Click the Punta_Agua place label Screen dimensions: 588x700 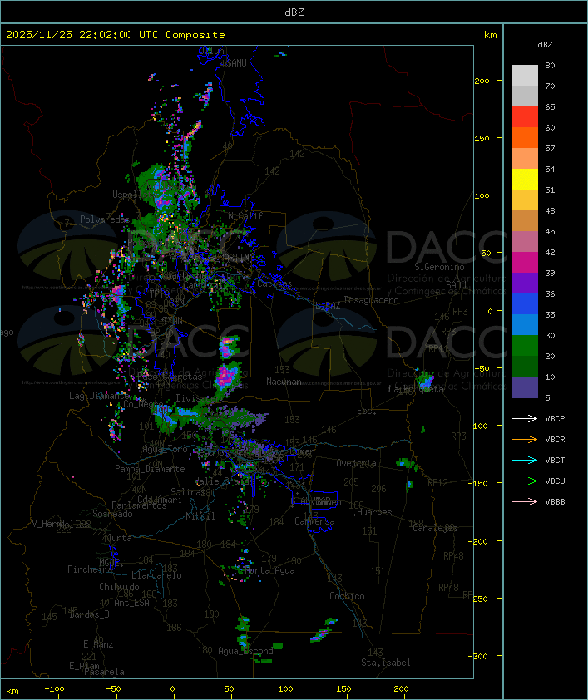pyautogui.click(x=269, y=570)
